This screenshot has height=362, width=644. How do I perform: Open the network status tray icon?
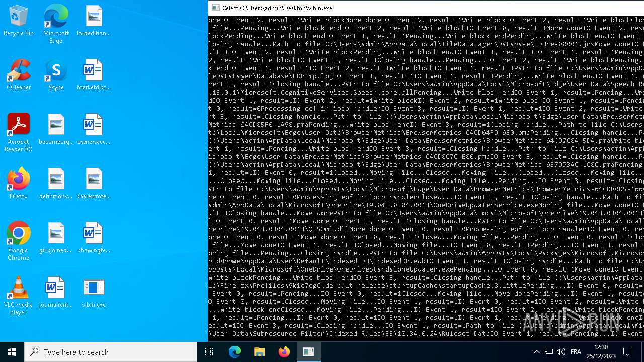(x=549, y=352)
